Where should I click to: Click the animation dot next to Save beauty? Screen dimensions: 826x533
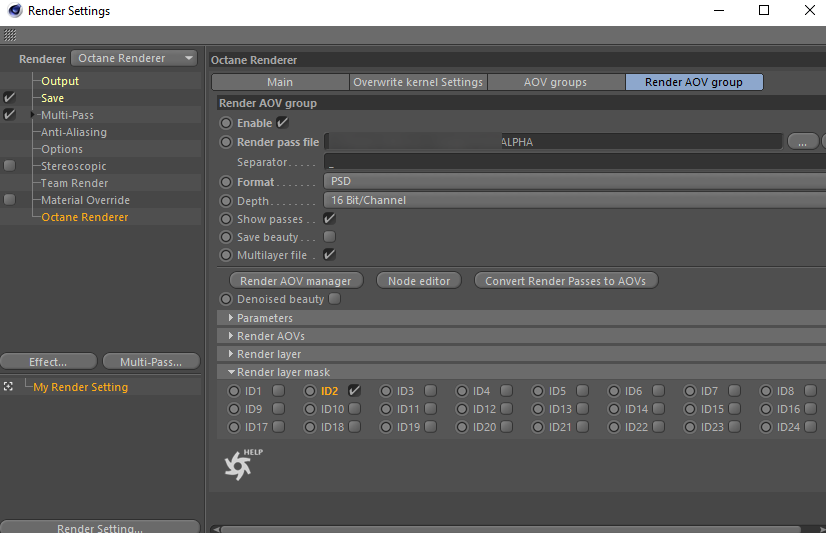[x=226, y=236]
